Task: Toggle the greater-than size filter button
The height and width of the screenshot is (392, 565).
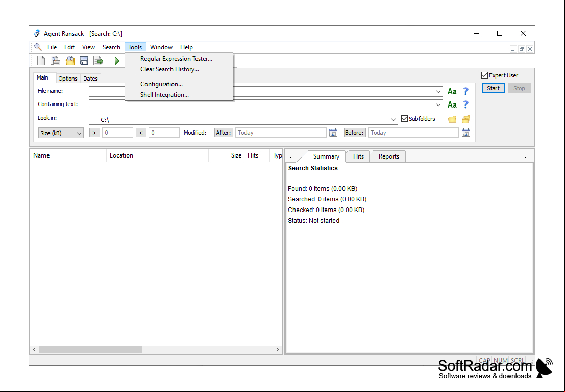Action: (94, 133)
